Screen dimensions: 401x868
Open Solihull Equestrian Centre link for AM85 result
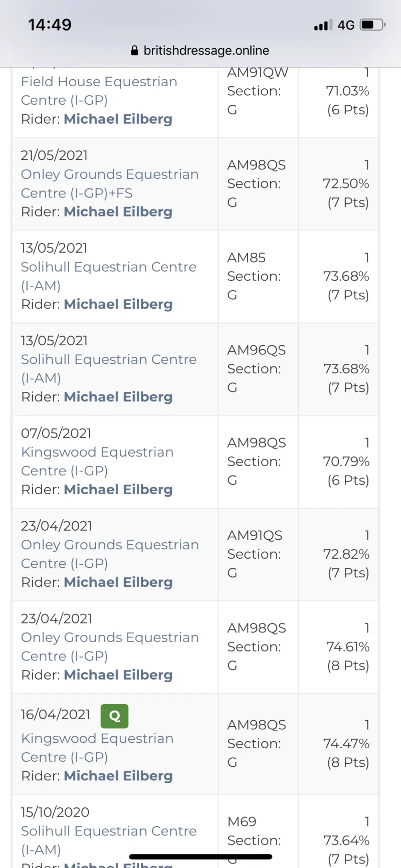(x=108, y=276)
